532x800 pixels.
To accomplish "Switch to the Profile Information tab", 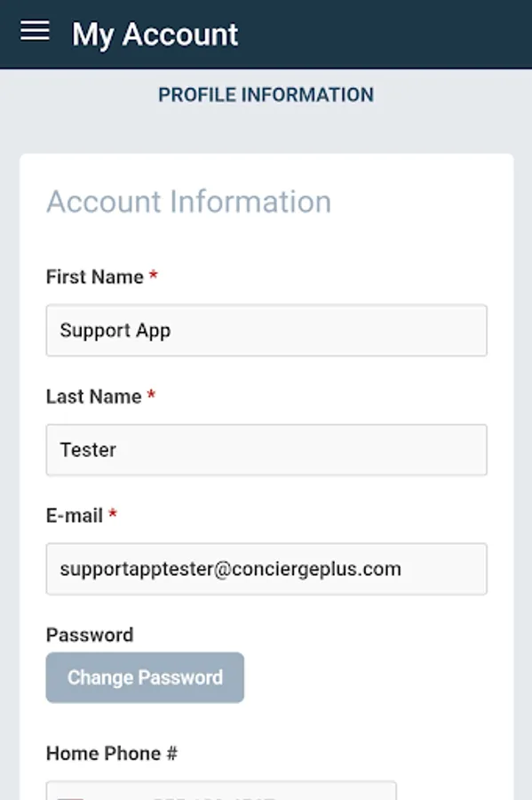I will (266, 94).
